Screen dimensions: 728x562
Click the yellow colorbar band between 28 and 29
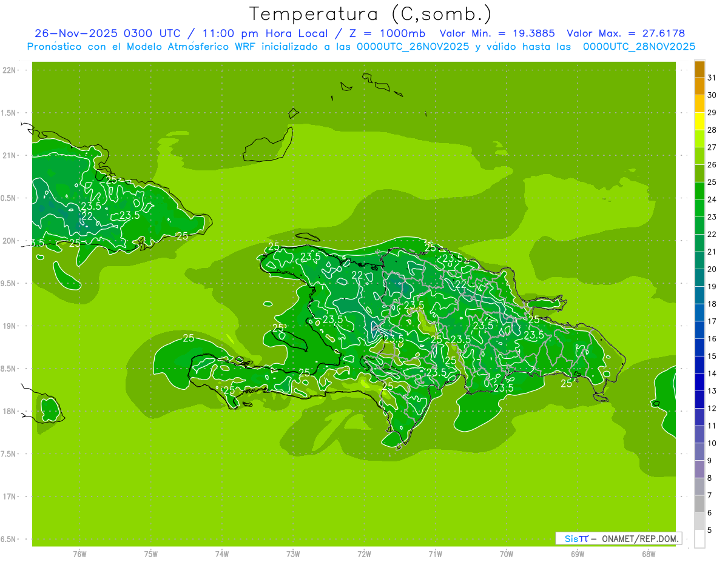click(x=699, y=121)
